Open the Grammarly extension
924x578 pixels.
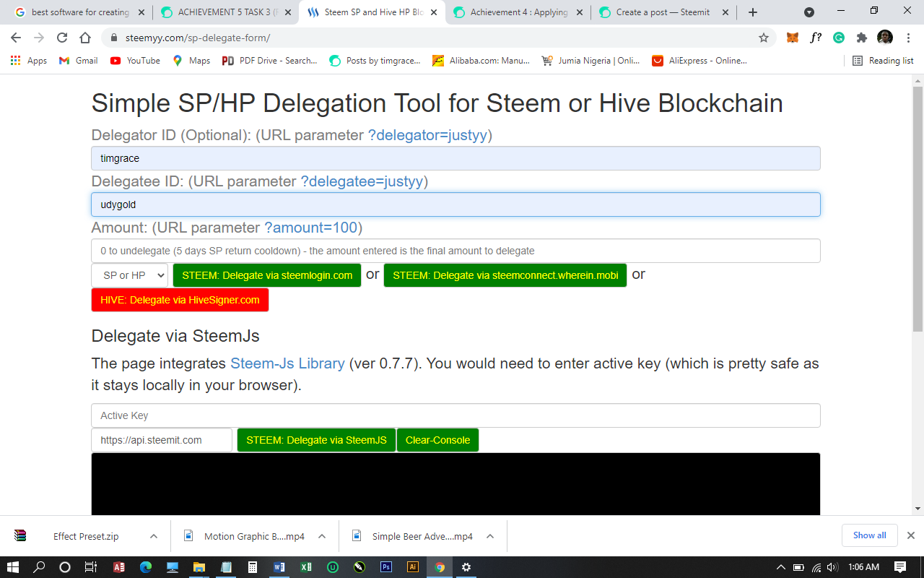pos(839,37)
